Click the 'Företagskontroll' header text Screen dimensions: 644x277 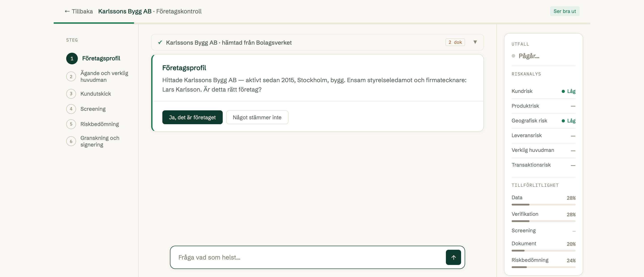(x=179, y=11)
